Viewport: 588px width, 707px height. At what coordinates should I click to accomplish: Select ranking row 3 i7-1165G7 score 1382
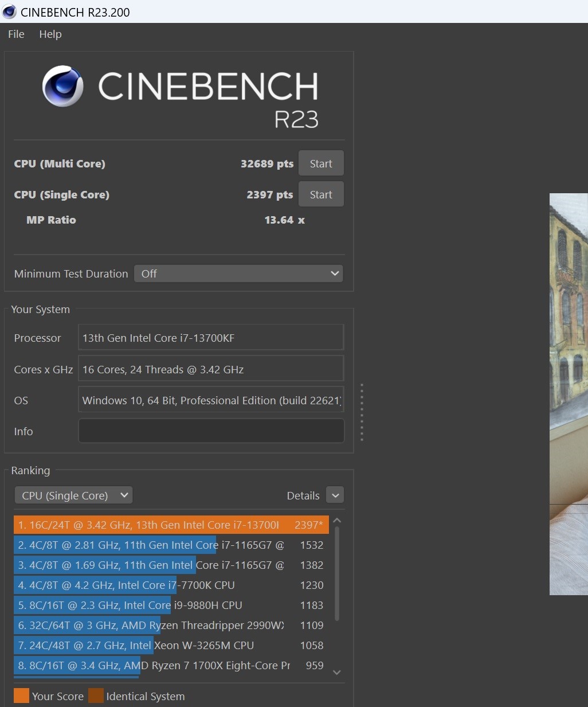pos(171,565)
